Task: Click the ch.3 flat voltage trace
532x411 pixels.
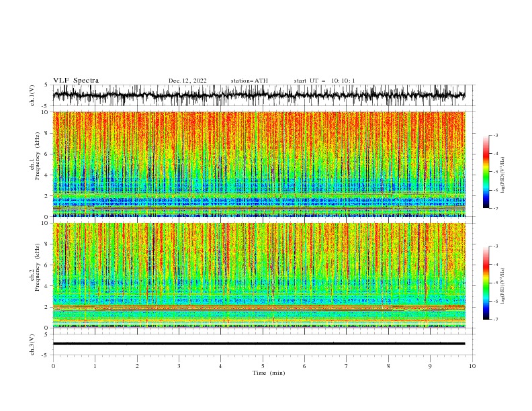Action: (x=259, y=344)
